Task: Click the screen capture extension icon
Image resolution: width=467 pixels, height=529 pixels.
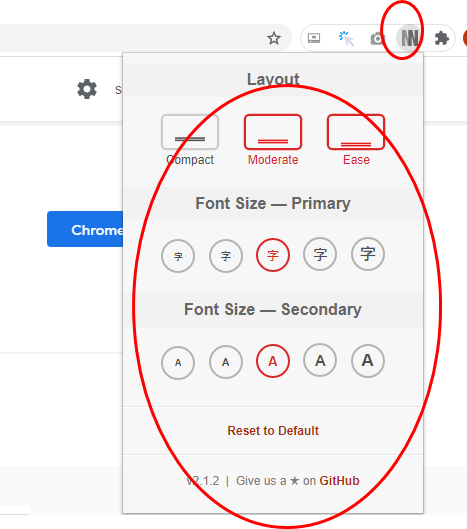Action: click(314, 38)
